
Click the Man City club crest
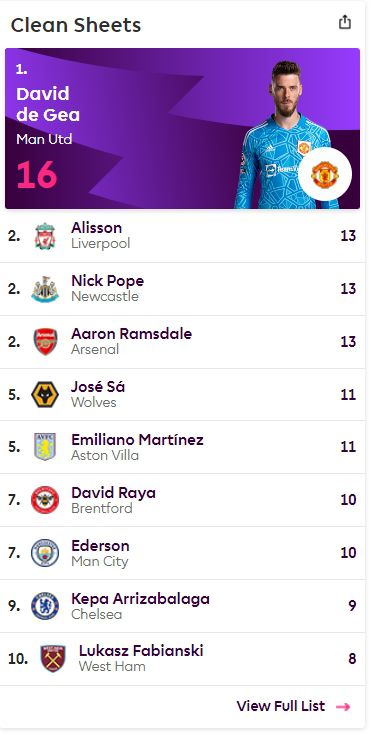click(45, 553)
